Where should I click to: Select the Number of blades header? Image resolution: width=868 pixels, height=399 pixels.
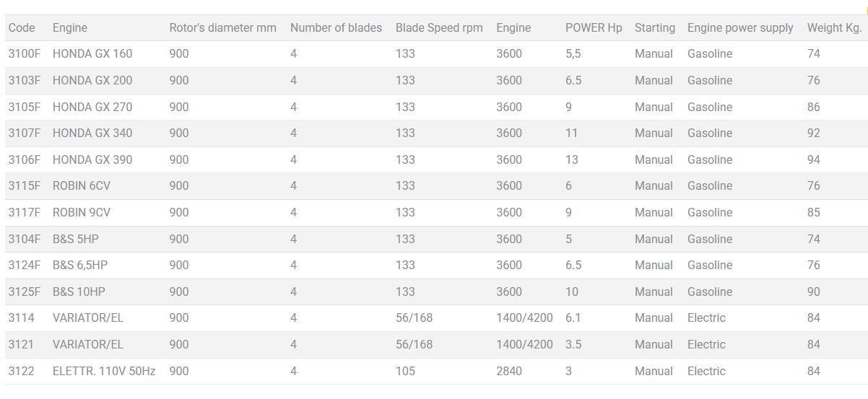coord(336,28)
